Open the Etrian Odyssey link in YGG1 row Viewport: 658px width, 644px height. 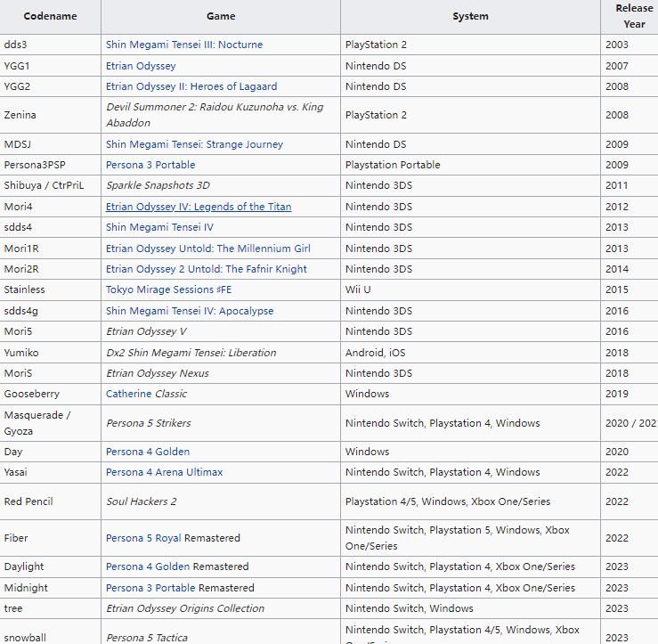point(141,66)
